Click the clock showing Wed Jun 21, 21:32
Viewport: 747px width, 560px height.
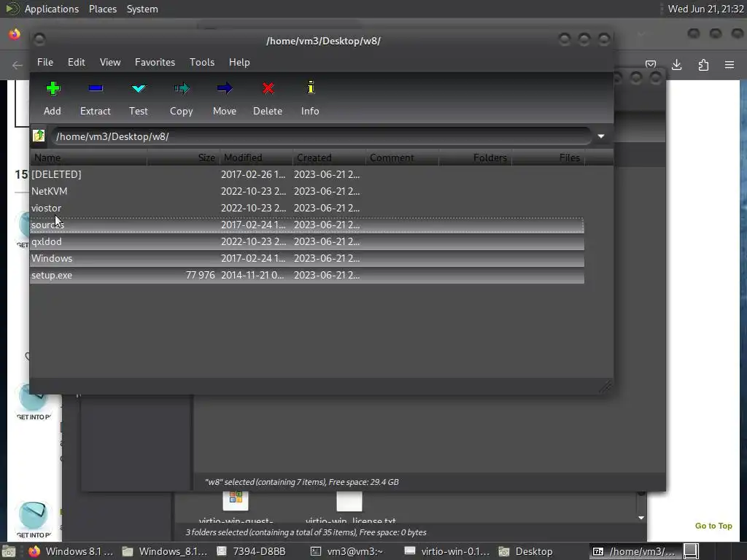(x=705, y=9)
